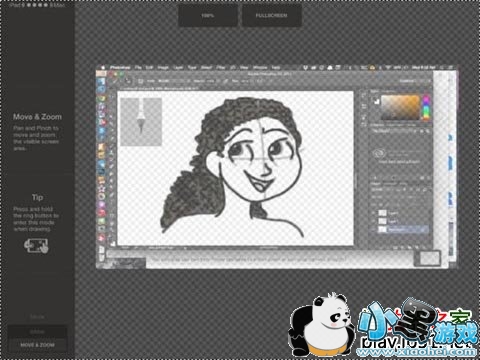
Task: Click the foreground/background swatch in Color panel
Action: tap(376, 101)
